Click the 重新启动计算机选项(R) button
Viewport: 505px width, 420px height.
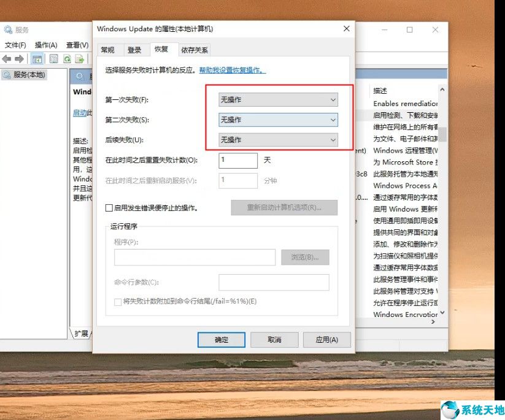[284, 208]
